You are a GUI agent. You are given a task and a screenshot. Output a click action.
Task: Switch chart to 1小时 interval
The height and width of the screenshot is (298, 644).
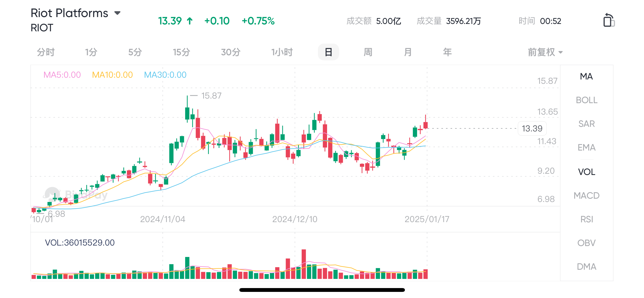(x=282, y=52)
